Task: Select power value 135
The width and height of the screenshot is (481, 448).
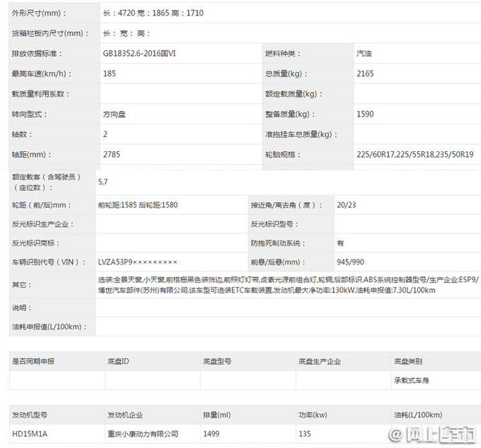Action: tap(305, 434)
